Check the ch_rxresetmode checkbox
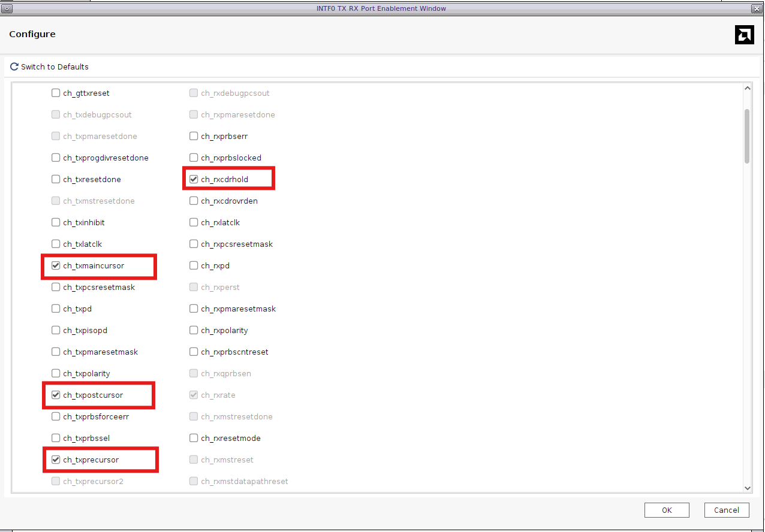The image size is (765, 532). click(194, 438)
